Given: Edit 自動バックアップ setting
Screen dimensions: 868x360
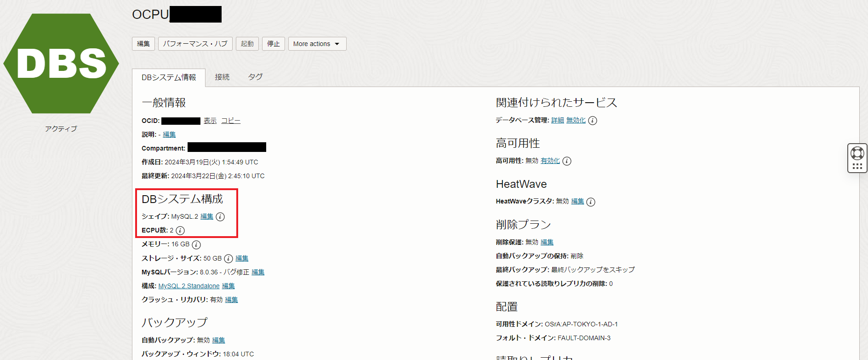Looking at the screenshot, I should click(218, 340).
